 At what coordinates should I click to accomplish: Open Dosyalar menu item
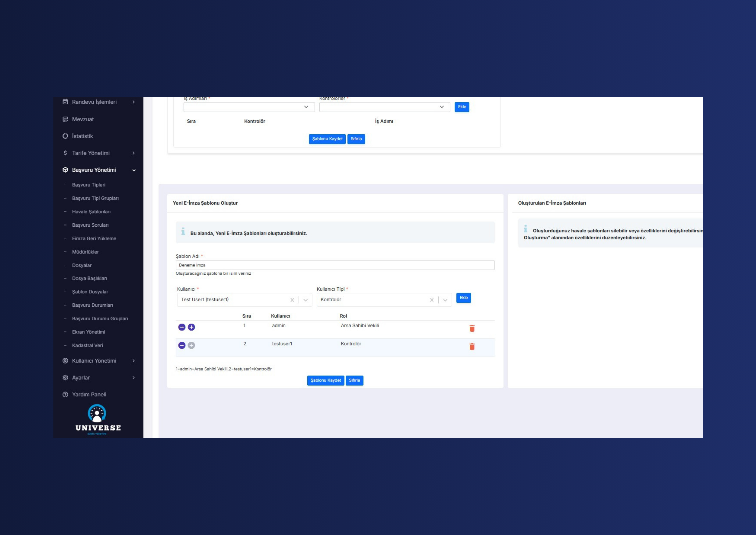point(82,265)
